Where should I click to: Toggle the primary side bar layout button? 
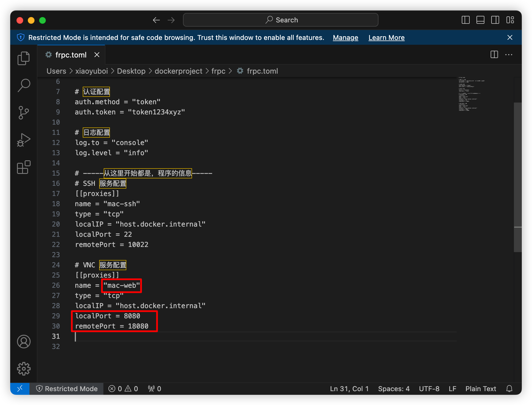click(466, 20)
